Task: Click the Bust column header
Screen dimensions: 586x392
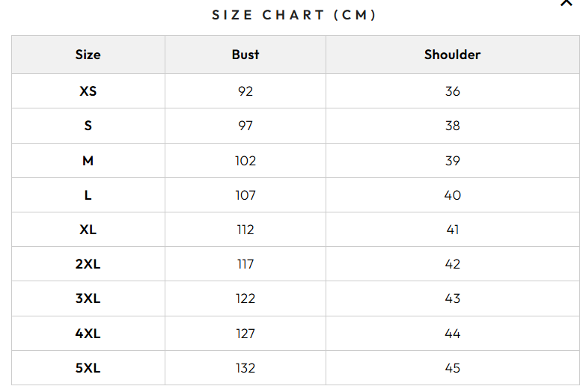Action: click(245, 55)
